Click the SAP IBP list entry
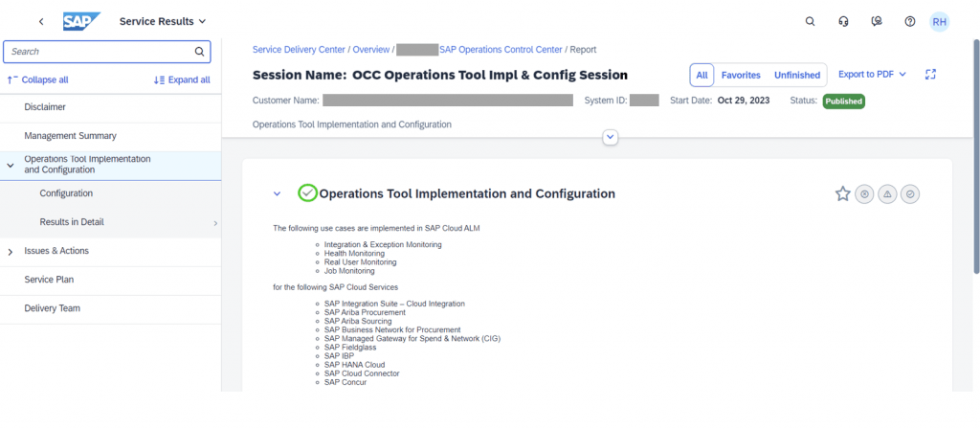This screenshot has width=980, height=429. coord(339,356)
